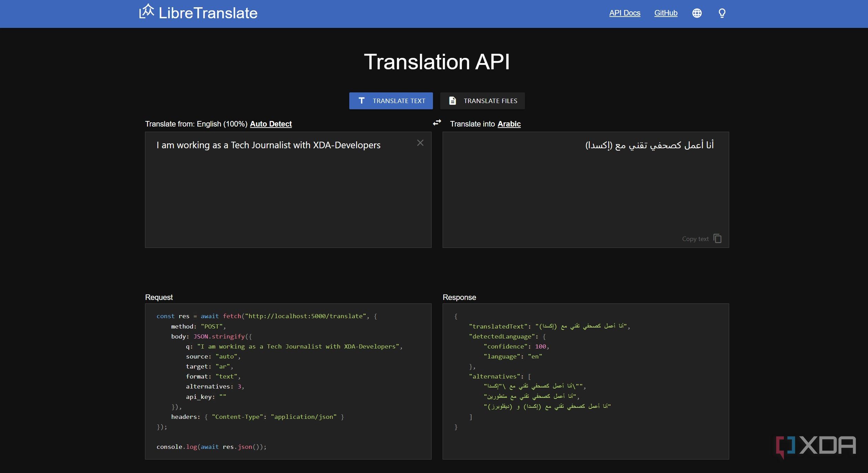Click the "Translate from: English (100%)" label
The height and width of the screenshot is (473, 868).
pyautogui.click(x=196, y=124)
